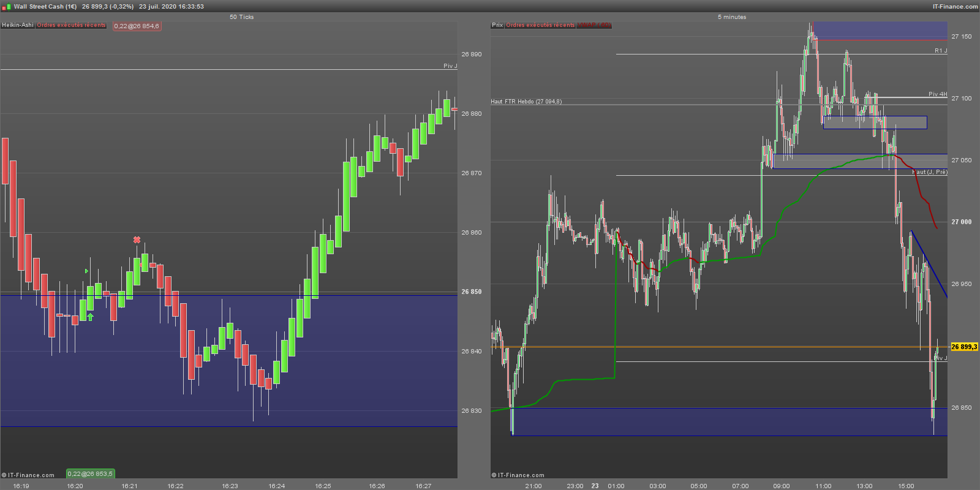Viewport: 980px width, 490px height.
Task: Click the small green triangle order marker
Action: pos(86,271)
